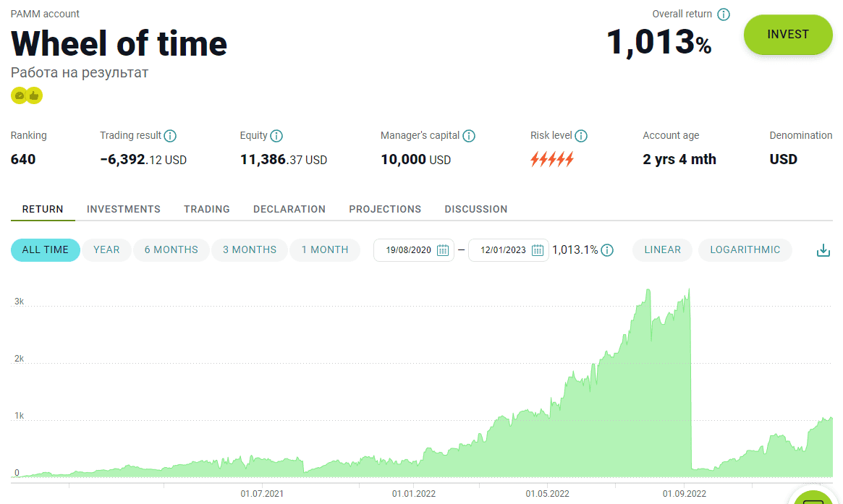Select the ALL TIME period filter
Screen dimensions: 843x504
(45, 250)
